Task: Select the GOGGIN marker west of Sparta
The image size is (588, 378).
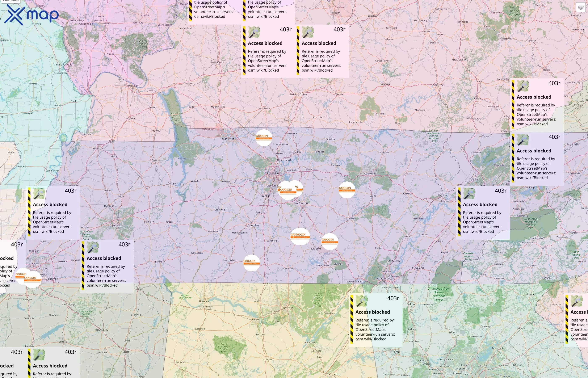Action: point(347,190)
